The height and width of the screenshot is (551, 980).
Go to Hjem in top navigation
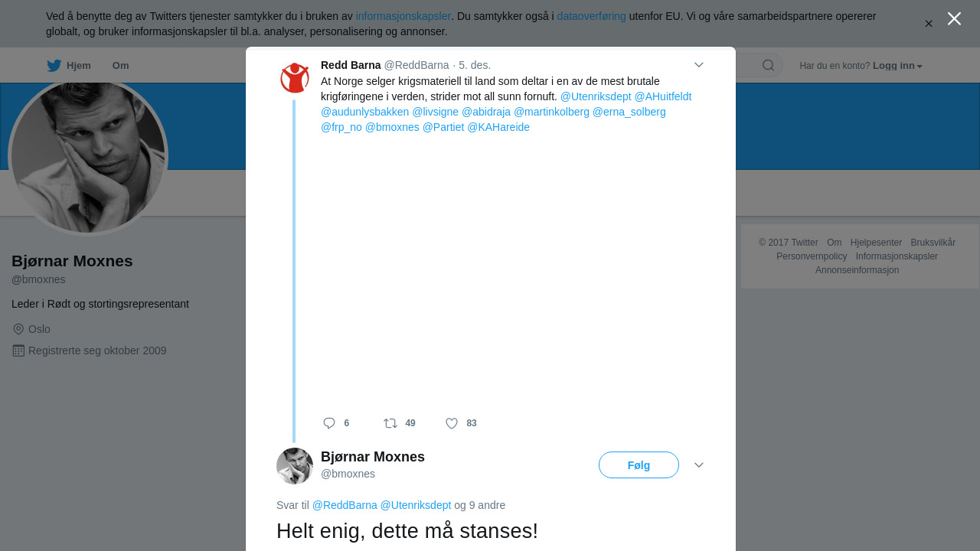(78, 66)
